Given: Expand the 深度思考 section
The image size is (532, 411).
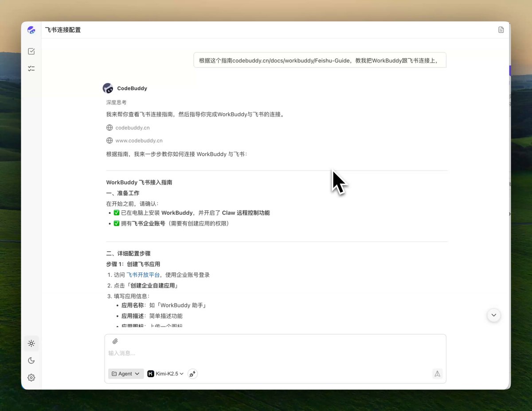Looking at the screenshot, I should tap(116, 103).
